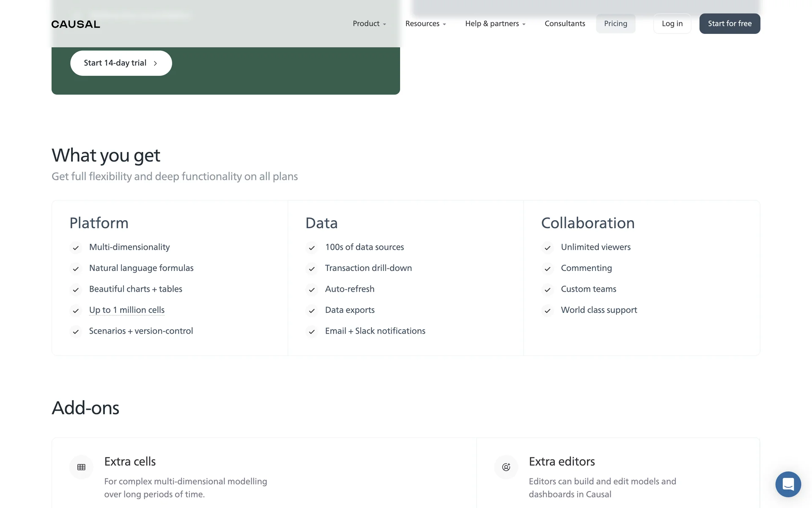Select the Pricing nav item

615,24
